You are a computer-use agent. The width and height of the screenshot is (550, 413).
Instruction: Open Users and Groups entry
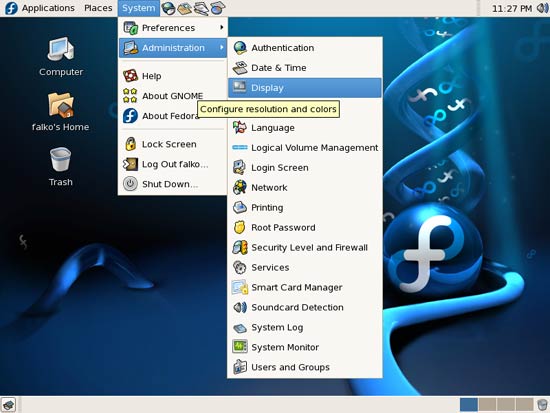click(x=305, y=367)
